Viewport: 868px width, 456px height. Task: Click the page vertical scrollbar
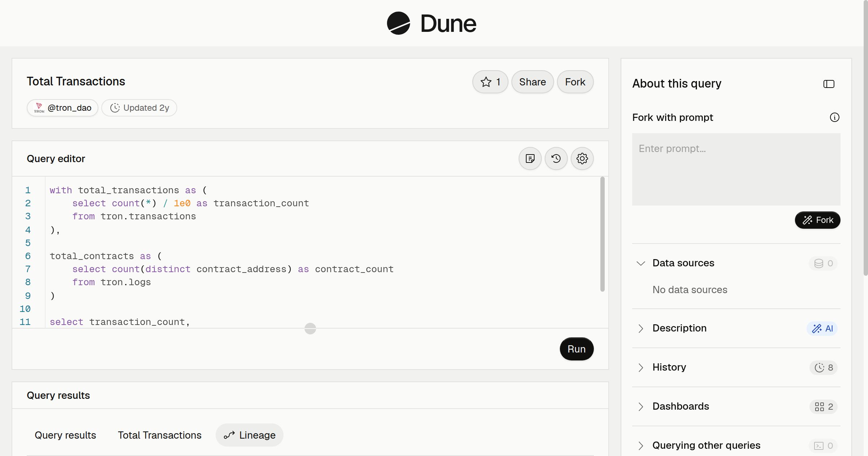(x=865, y=138)
